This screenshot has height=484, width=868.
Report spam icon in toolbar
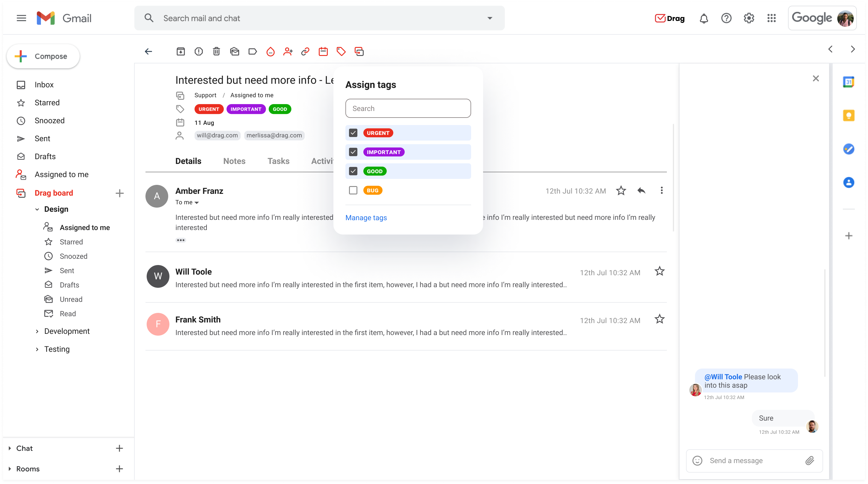click(198, 51)
